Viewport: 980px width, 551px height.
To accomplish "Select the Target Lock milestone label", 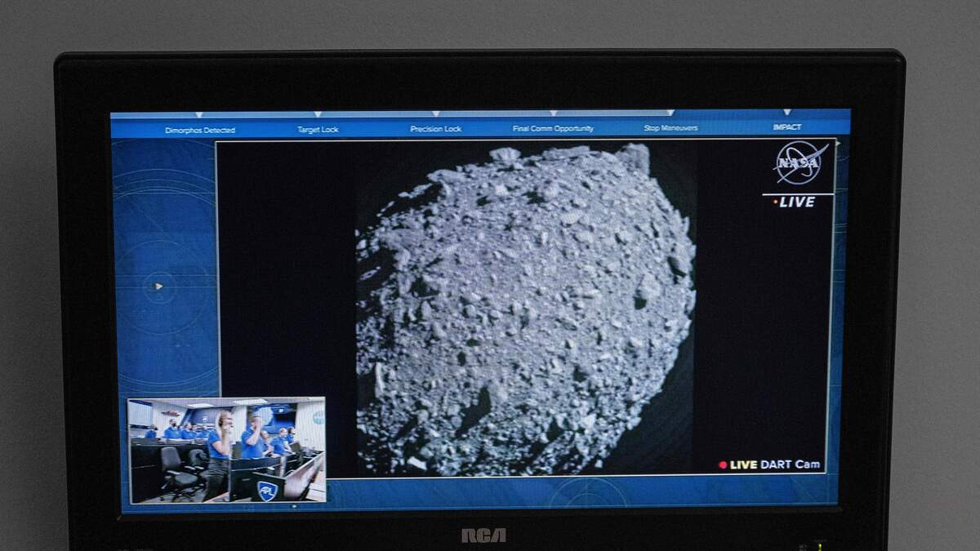I will point(318,130).
